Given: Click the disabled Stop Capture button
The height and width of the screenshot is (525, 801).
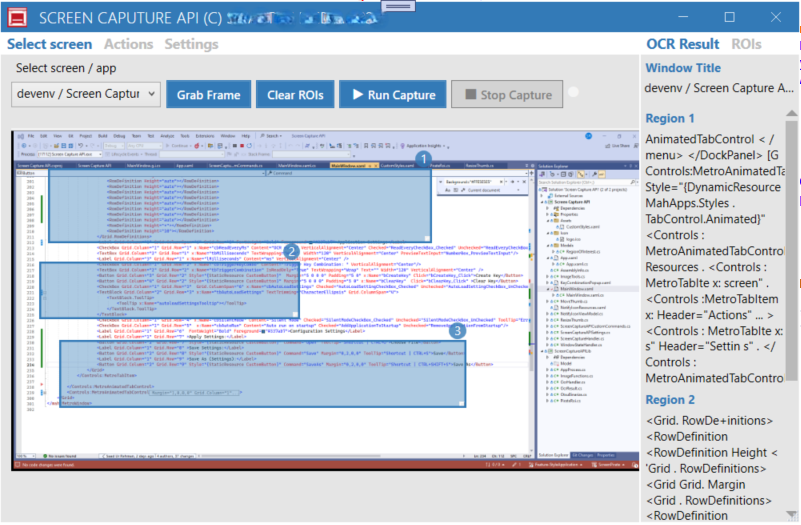Looking at the screenshot, I should coord(507,94).
